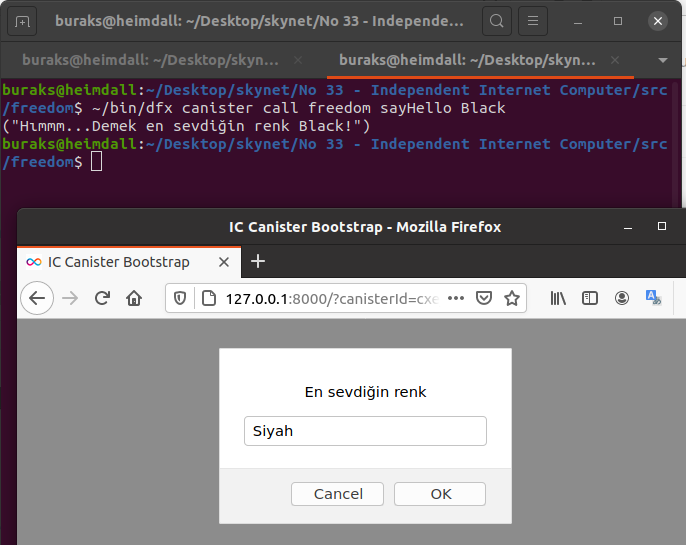Click the terminal output line "Hımmm...Demek en sevdiğin renk Black!"
686x545 pixels.
coord(186,126)
